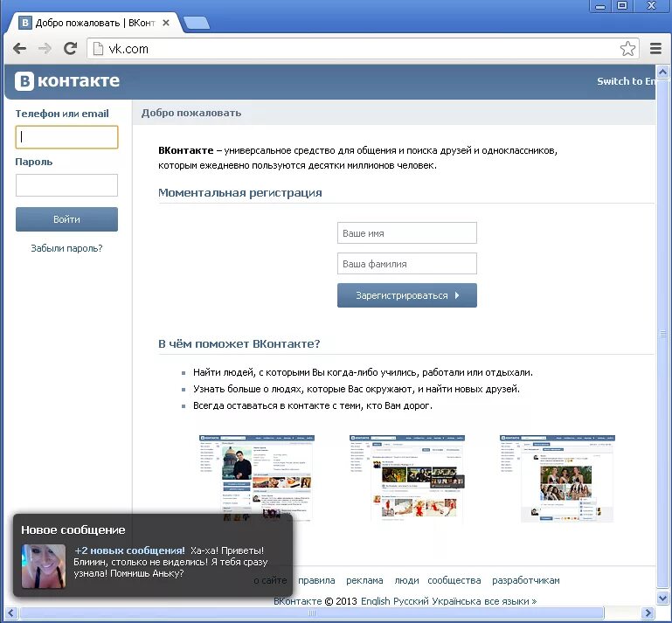The width and height of the screenshot is (672, 623).
Task: Click the browser forward arrow
Action: coord(45,48)
